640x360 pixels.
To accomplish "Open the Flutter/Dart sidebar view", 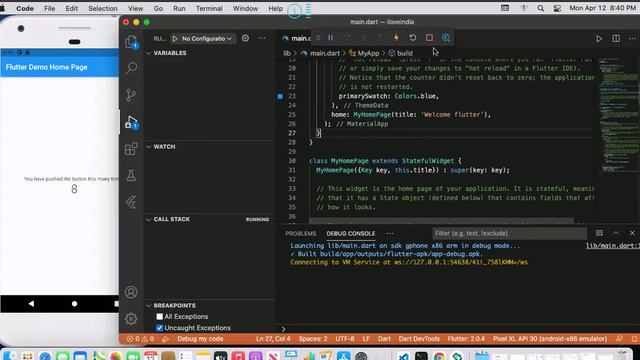I will [x=131, y=202].
